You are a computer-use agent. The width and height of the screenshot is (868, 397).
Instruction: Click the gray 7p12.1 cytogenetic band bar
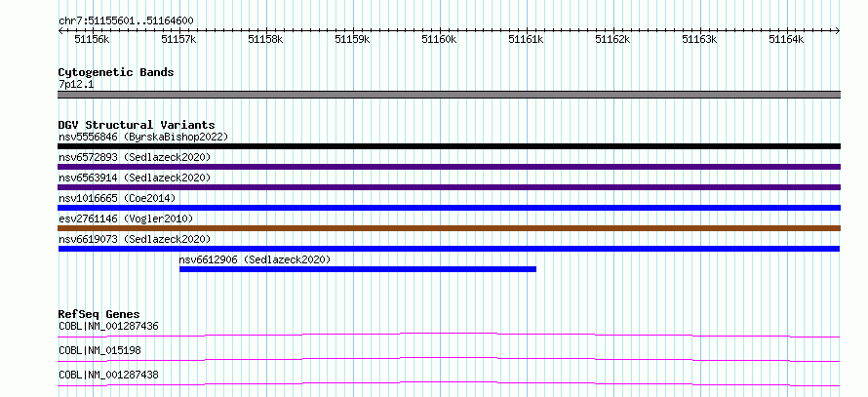click(x=449, y=95)
